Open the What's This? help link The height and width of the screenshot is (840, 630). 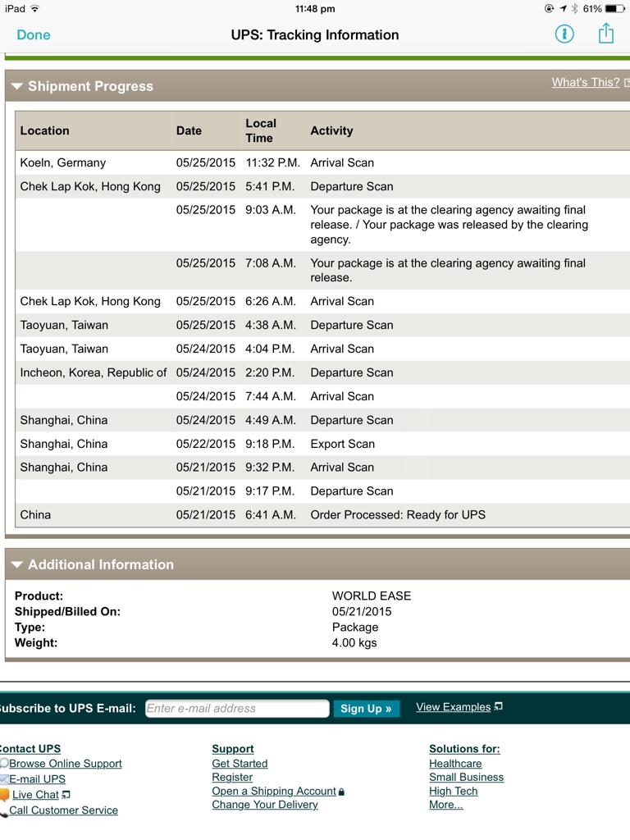click(x=586, y=83)
